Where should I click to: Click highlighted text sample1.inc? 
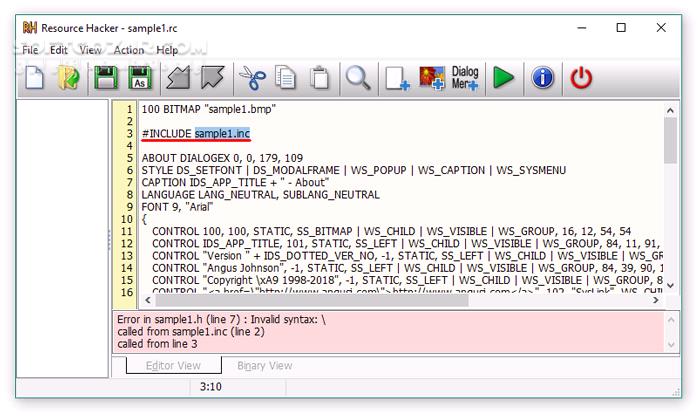point(222,133)
